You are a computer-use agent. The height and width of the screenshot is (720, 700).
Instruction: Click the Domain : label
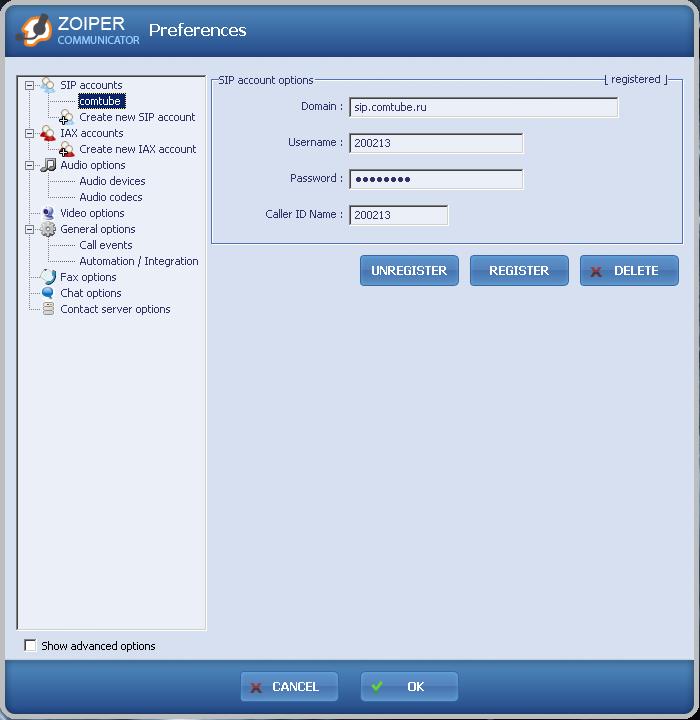click(322, 107)
